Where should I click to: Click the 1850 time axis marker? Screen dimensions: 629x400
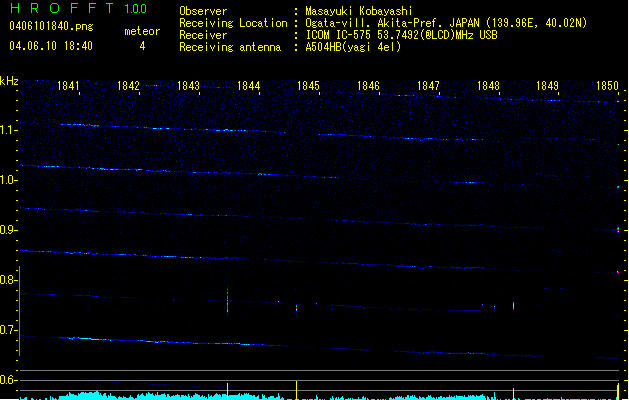point(607,86)
